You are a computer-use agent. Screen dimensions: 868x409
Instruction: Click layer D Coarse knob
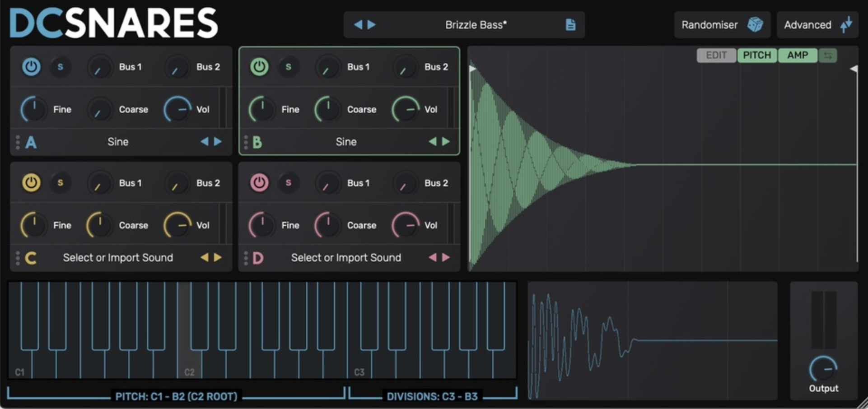[327, 225]
